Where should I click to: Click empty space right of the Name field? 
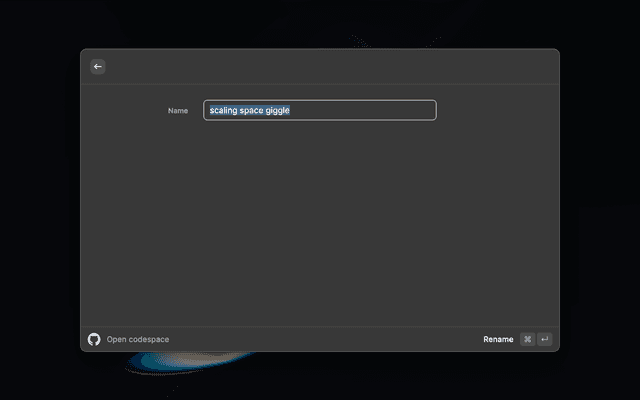495,110
